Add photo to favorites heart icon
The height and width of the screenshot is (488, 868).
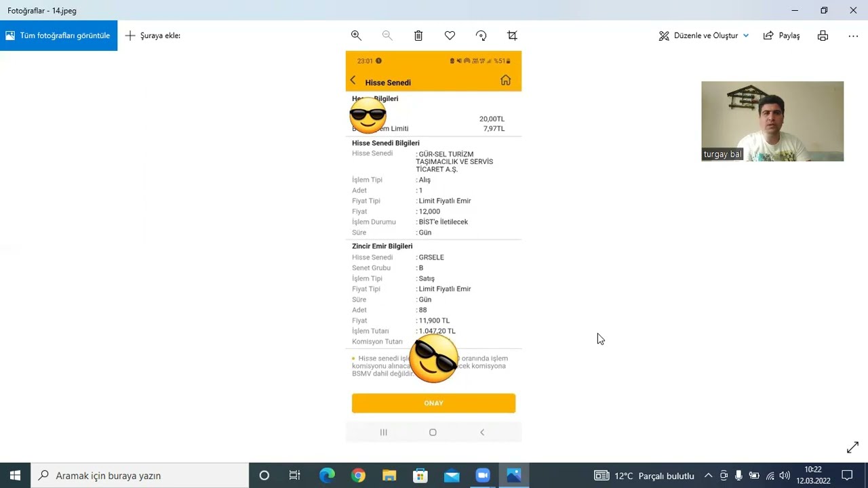450,35
